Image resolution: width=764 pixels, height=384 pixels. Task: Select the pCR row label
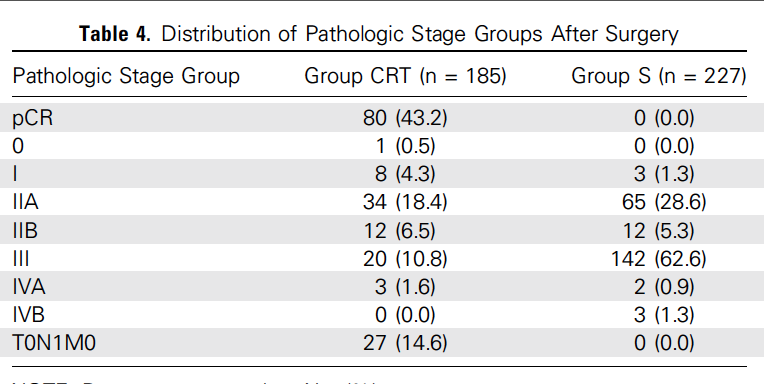tap(33, 119)
